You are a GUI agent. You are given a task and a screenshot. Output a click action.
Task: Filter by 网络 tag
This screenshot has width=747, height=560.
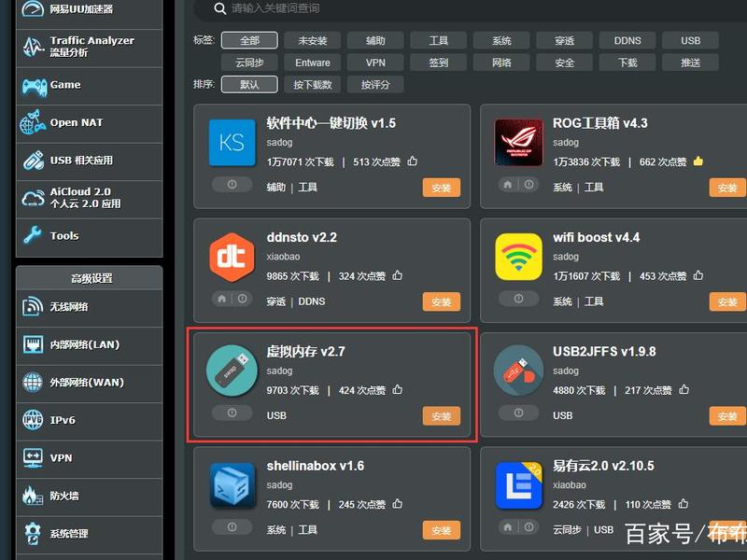[501, 63]
